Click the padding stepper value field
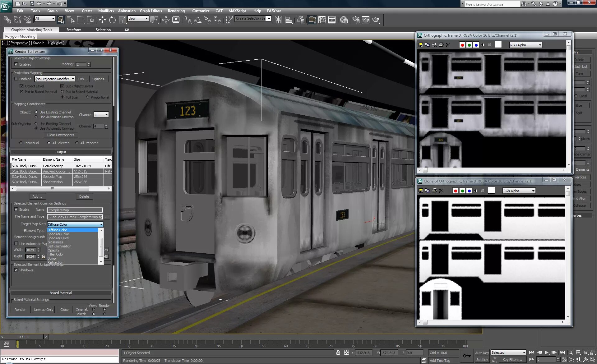Image resolution: width=597 pixels, height=364 pixels. [81, 64]
